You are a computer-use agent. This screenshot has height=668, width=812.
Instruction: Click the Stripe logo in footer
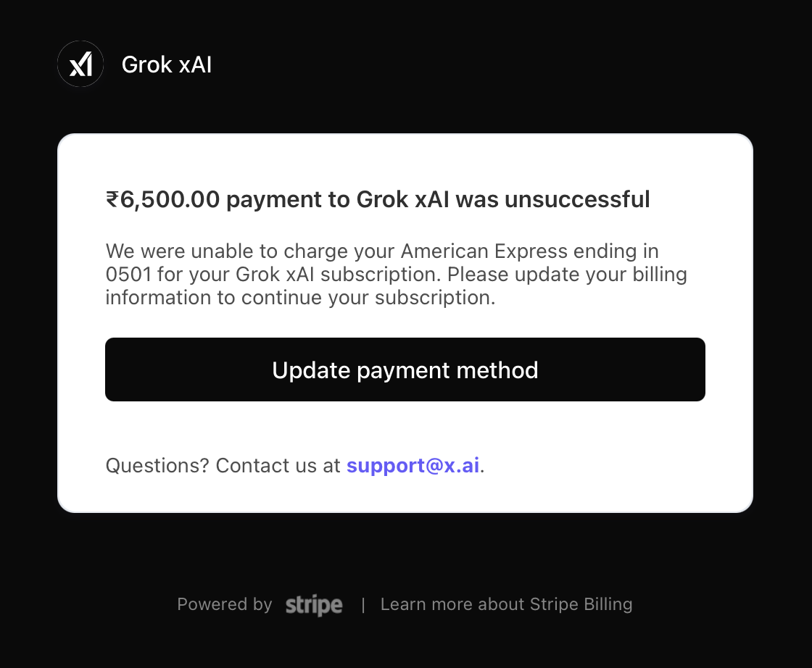[x=314, y=605]
